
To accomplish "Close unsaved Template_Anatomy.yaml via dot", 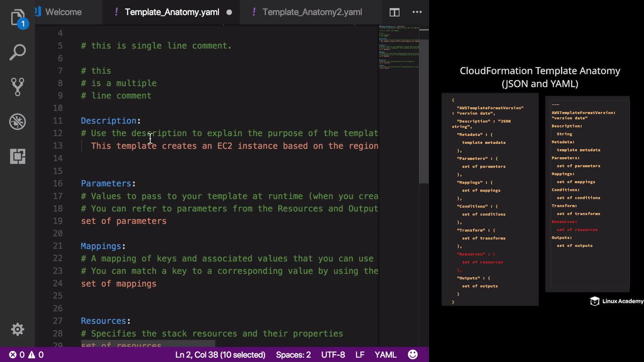I will (229, 12).
